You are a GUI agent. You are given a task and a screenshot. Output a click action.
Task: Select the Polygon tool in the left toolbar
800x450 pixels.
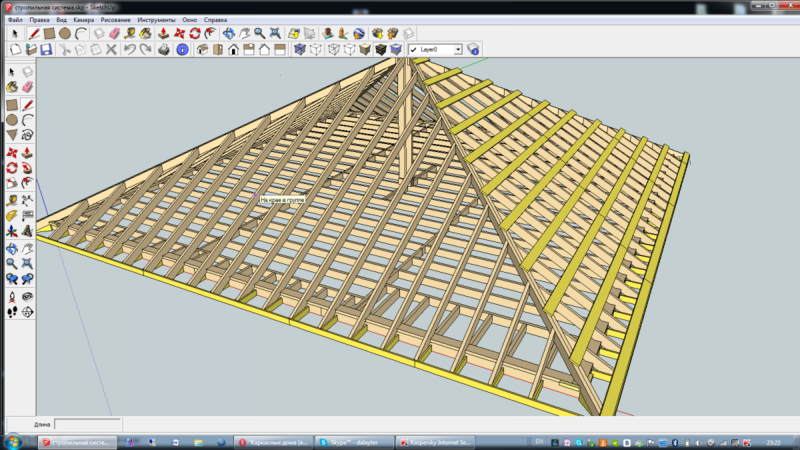point(12,135)
